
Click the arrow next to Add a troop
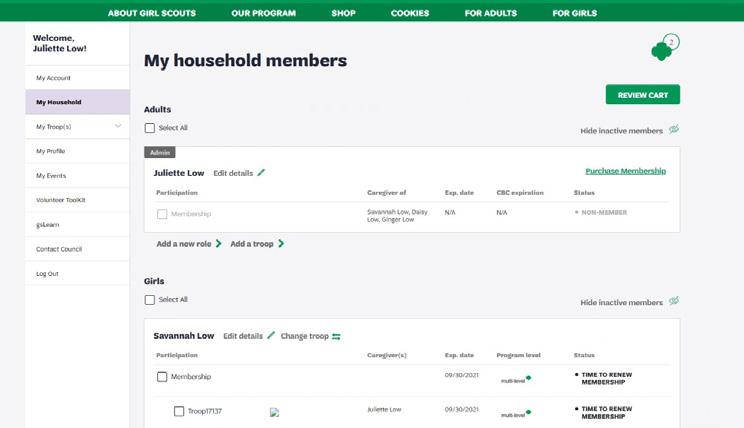coord(281,243)
